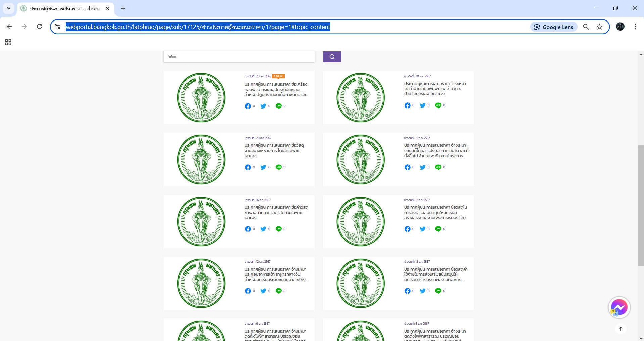Bookmark this page with the star icon
644x341 pixels.
point(600,27)
